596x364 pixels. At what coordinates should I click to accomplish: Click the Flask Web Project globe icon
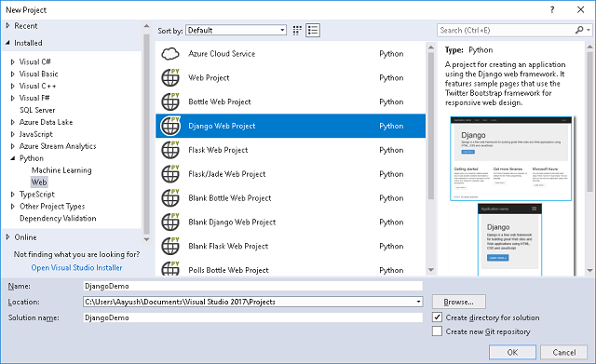pos(170,150)
